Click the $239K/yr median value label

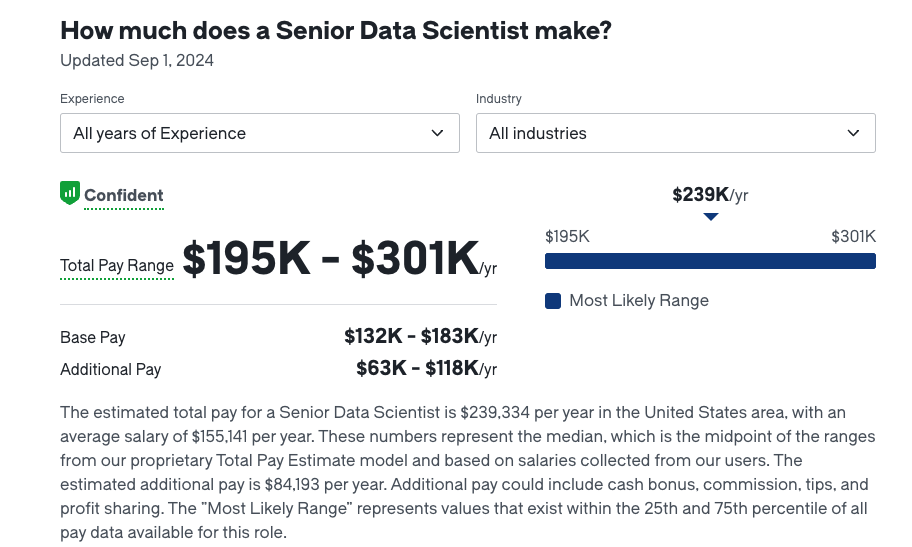710,194
